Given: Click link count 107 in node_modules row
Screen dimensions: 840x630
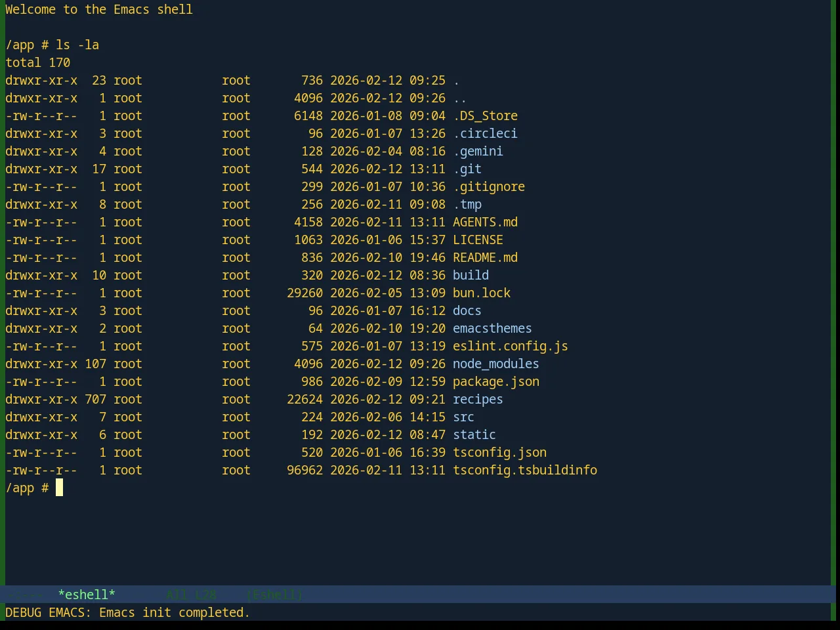Looking at the screenshot, I should coord(96,364).
